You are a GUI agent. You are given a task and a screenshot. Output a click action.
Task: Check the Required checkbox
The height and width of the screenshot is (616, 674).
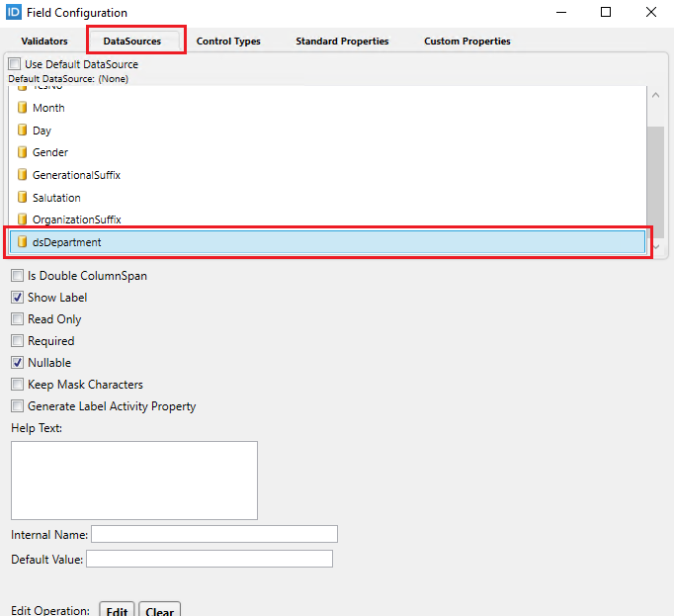point(17,341)
